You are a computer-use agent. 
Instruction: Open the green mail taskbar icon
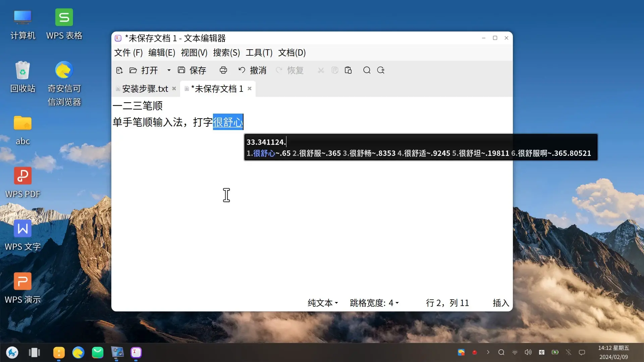click(x=98, y=353)
